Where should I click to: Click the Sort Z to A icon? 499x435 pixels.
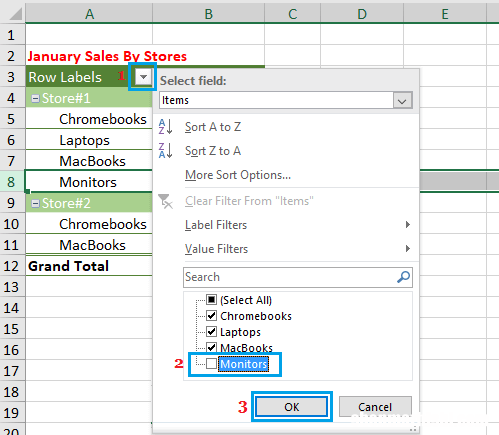165,151
